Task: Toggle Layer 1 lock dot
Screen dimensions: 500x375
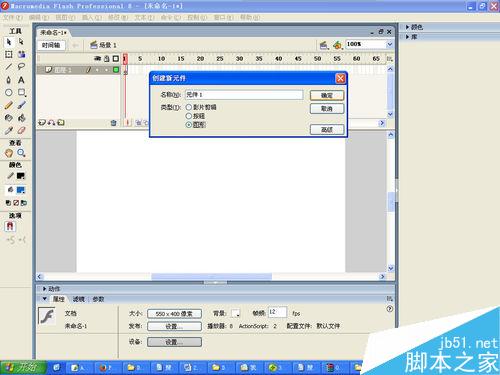Action: [107, 70]
